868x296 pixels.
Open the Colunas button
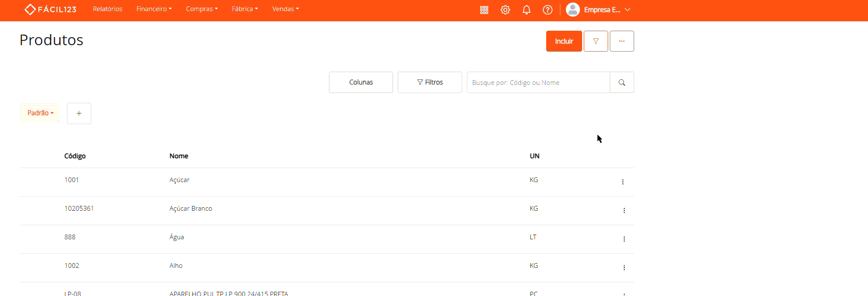coord(361,82)
